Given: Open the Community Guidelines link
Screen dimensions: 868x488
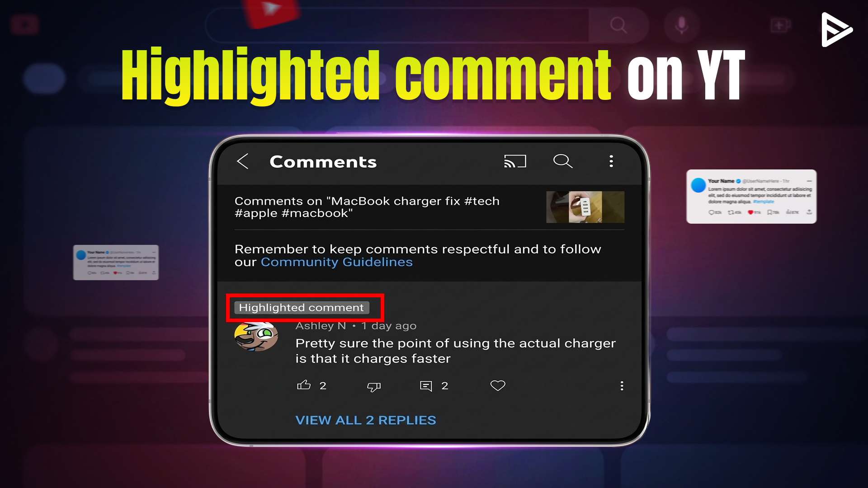Looking at the screenshot, I should [337, 262].
